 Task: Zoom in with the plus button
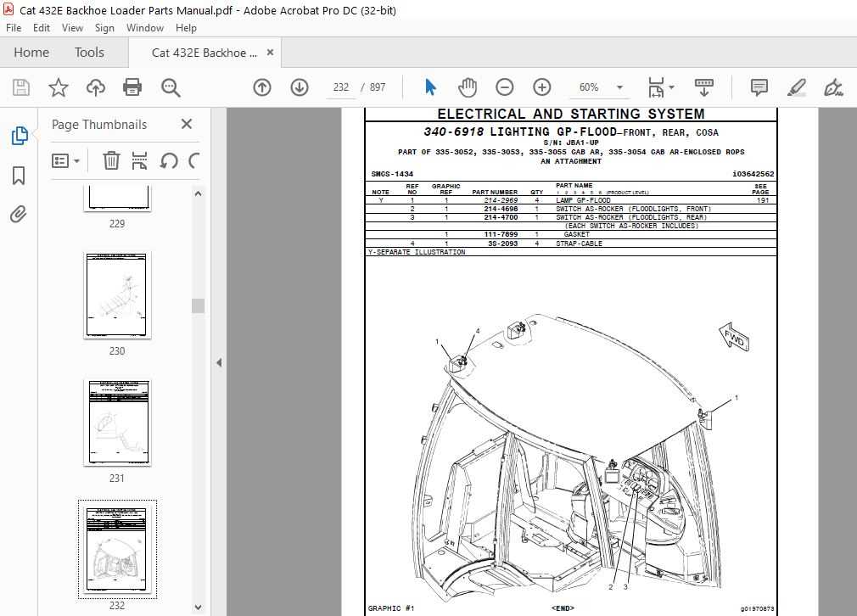click(541, 87)
